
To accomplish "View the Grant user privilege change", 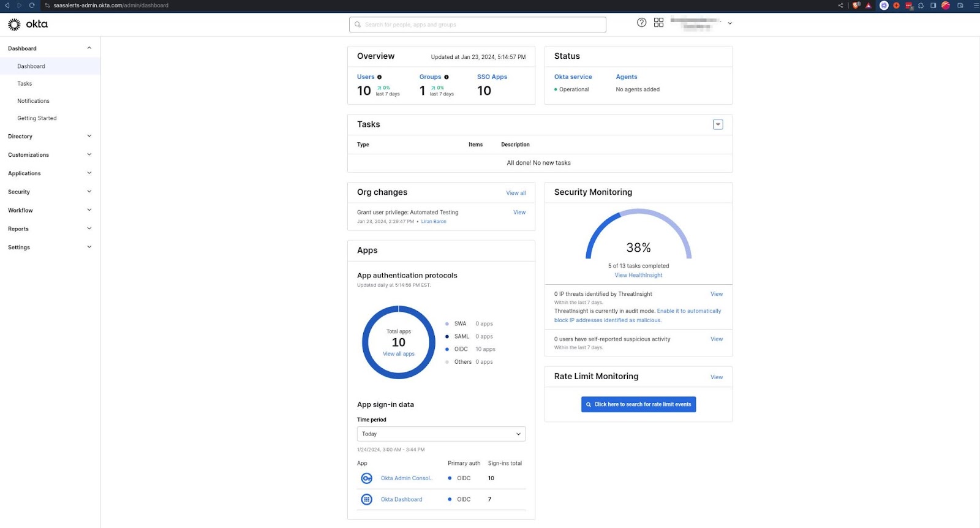I will pos(519,213).
